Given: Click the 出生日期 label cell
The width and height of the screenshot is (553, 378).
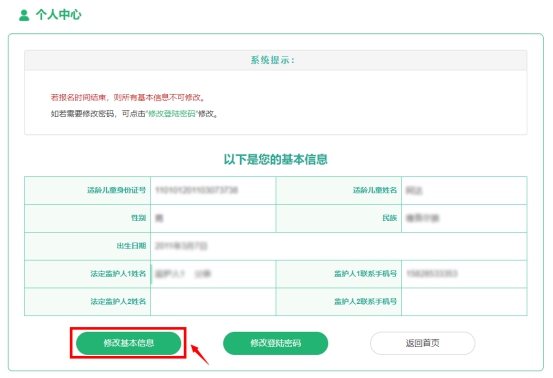Looking at the screenshot, I should (87, 246).
